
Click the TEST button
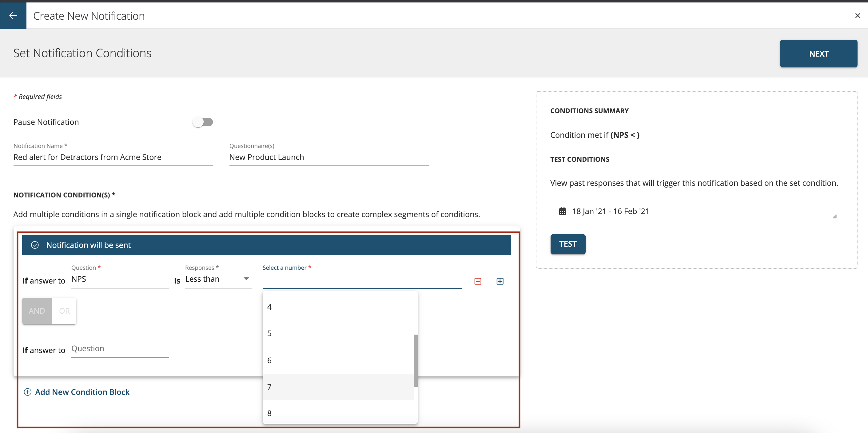[x=568, y=244]
